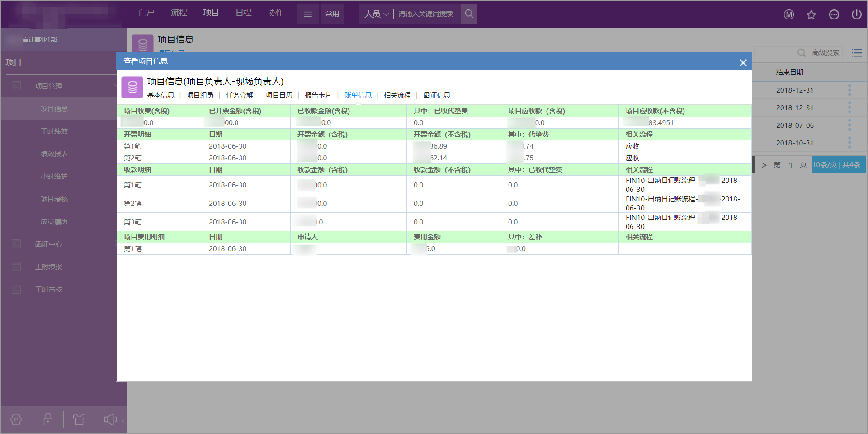Open the 人员 search type dropdown
Image resolution: width=868 pixels, height=434 pixels.
pos(377,14)
